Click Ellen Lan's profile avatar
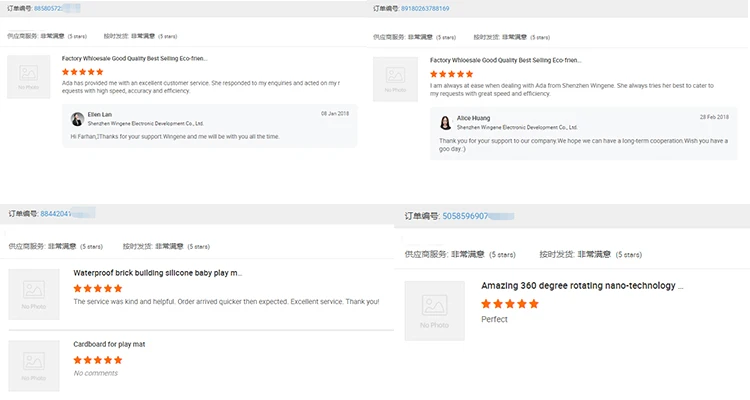This screenshot has width=750, height=400. (x=78, y=119)
